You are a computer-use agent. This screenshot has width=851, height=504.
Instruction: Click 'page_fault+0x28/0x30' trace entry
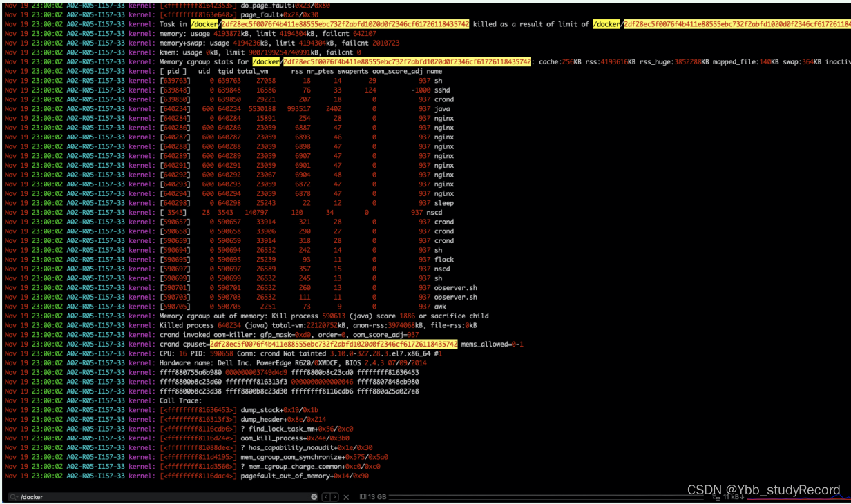pos(280,14)
